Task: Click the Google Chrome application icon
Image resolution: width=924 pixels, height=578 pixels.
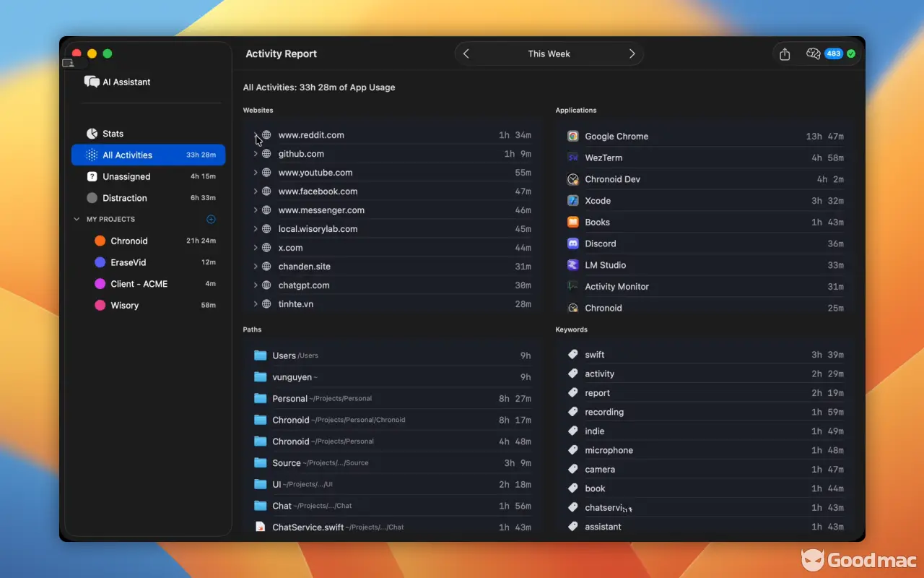Action: [572, 136]
